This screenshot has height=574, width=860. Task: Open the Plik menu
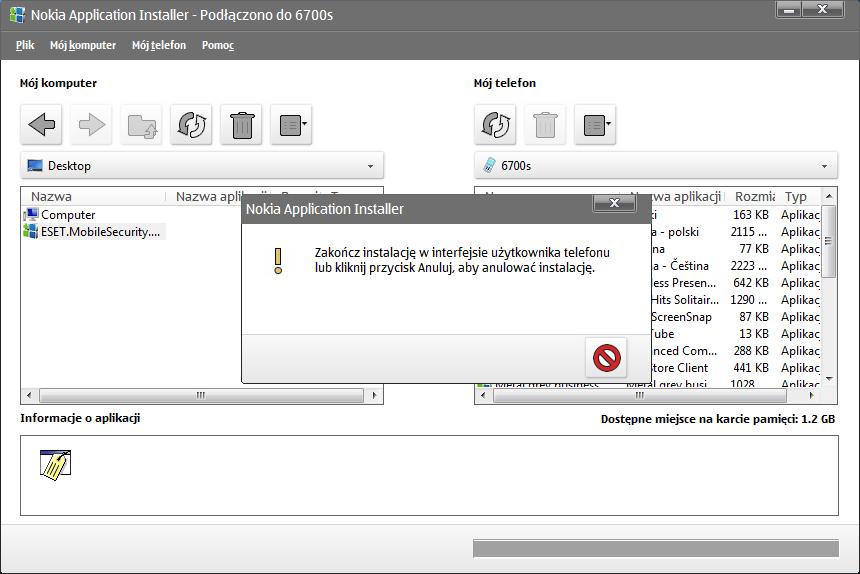point(25,45)
